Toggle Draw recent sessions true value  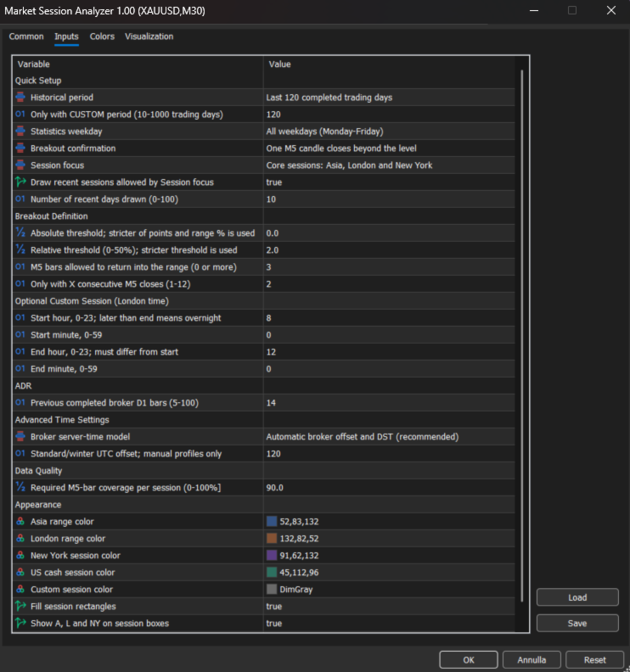(389, 182)
